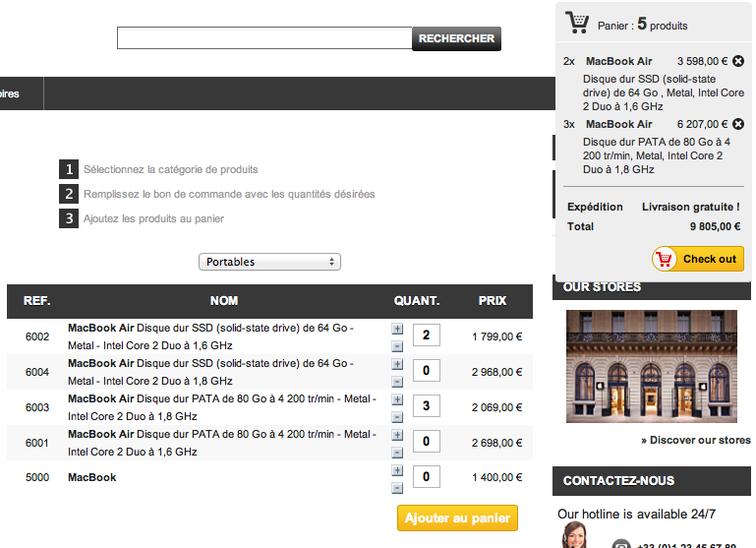The image size is (756, 548).
Task: Click quantity field for product 6002
Action: 427,335
